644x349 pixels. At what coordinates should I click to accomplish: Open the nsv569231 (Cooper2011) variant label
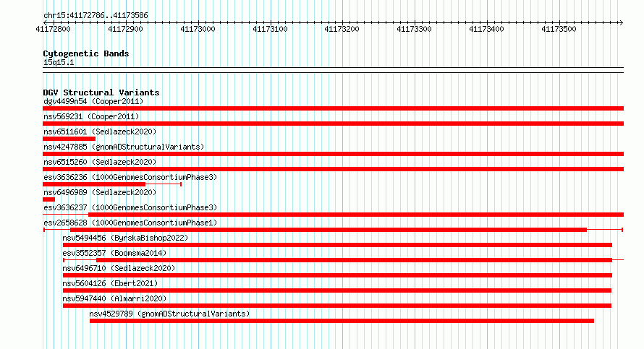click(x=91, y=116)
